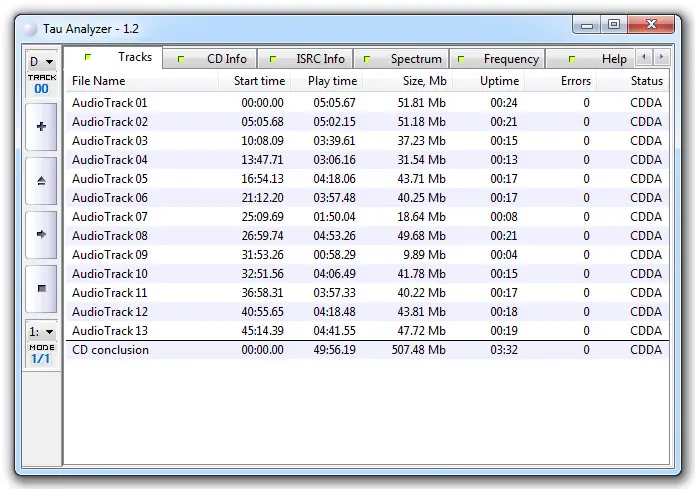
Task: Sort by Size, Mb column header
Action: tap(407, 81)
